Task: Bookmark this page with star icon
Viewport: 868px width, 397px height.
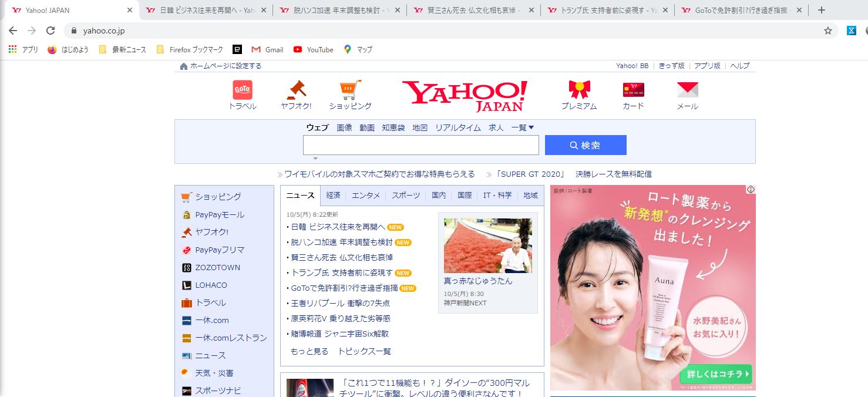Action: point(828,31)
